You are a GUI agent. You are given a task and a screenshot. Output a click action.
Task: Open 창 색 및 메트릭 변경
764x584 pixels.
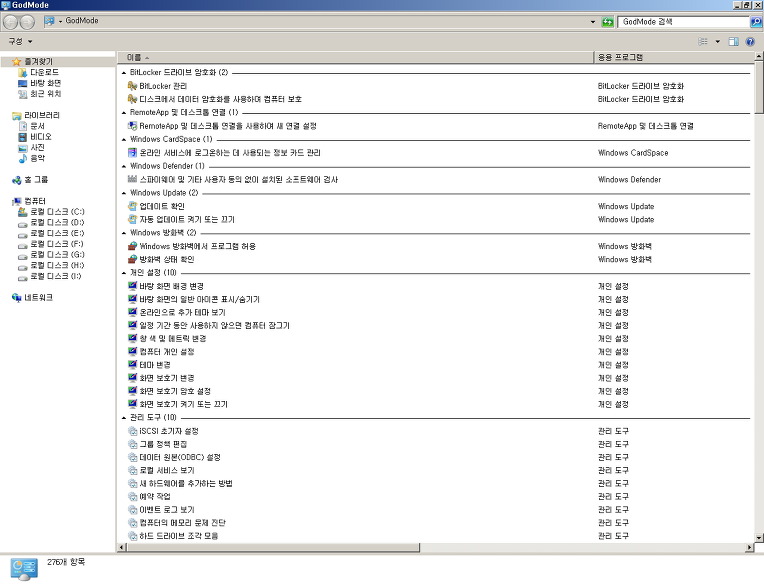click(x=172, y=338)
